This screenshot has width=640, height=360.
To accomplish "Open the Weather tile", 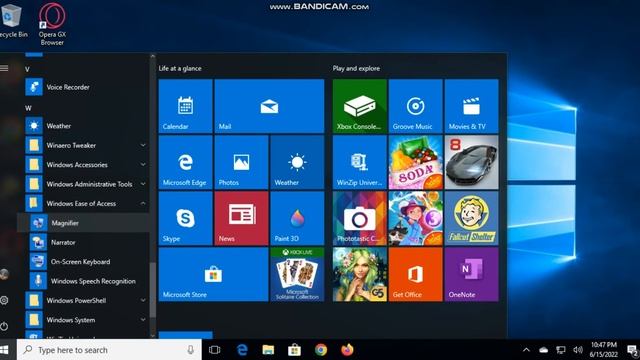I will [297, 162].
